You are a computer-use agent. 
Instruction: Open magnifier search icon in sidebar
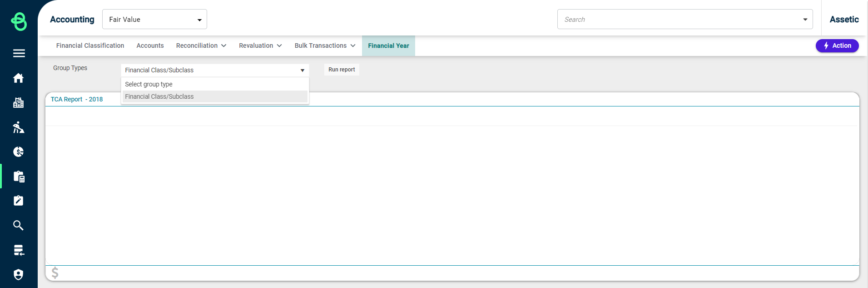(x=19, y=225)
